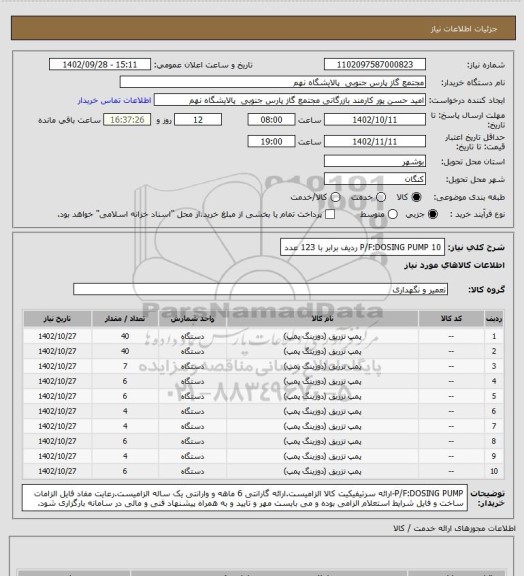This screenshot has height=576, width=524.
Task: Toggle the اسناد خزانه اسلامی payment checkbox
Action: [330, 214]
